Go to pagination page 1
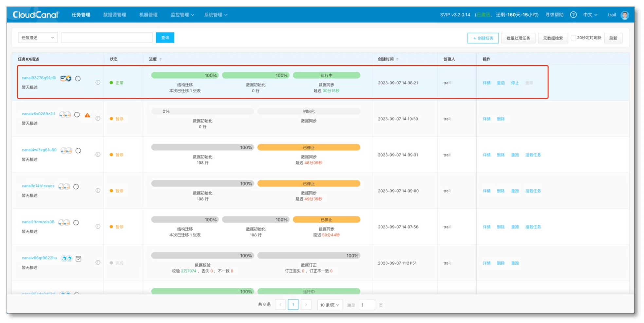The image size is (644, 323). point(293,305)
